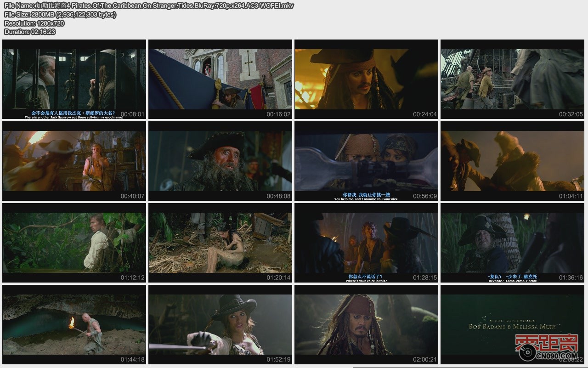Click the thumbnail stamped 01:36:16
This screenshot has width=588, height=368.
512,243
